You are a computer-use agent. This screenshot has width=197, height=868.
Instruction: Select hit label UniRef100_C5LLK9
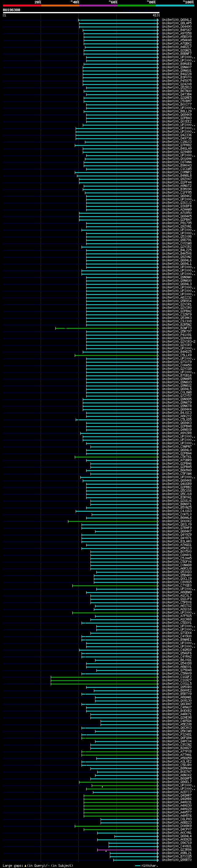tap(176, 355)
